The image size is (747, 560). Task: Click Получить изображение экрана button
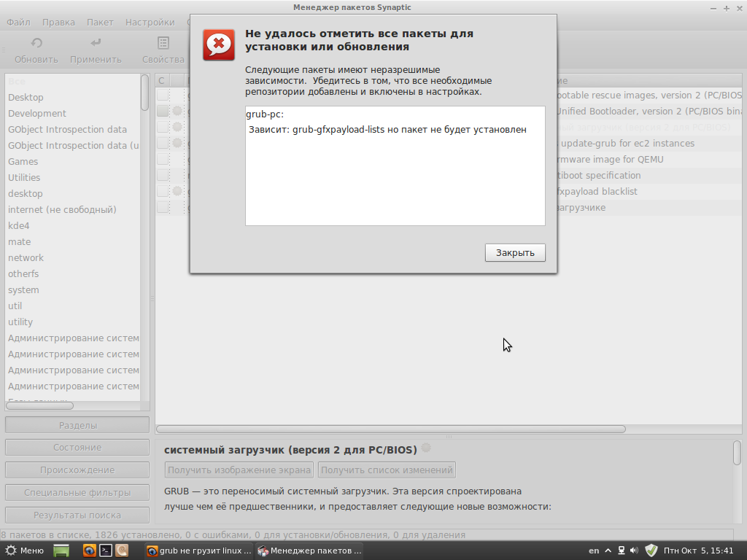[x=239, y=470]
